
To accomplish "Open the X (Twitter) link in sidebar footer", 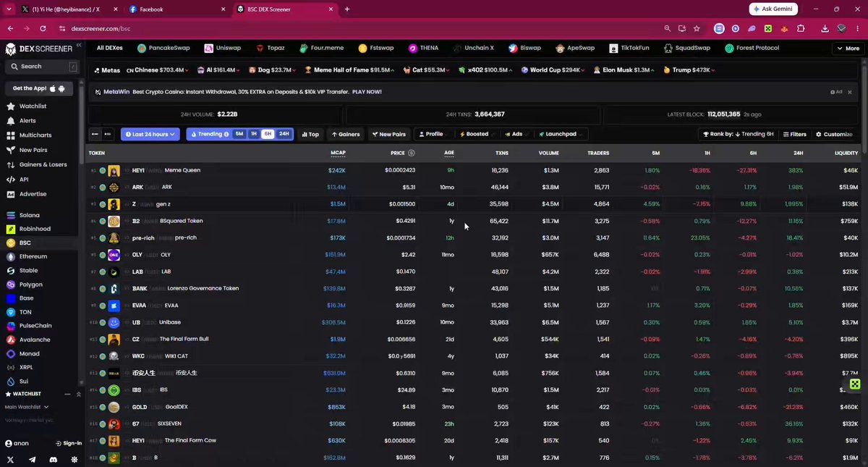I will click(10, 460).
